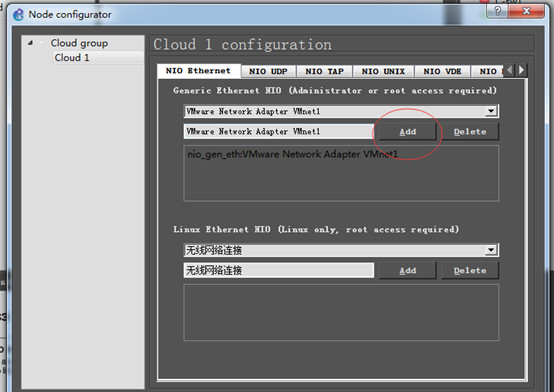Select nio_gen_eth:VMware Network Adapter VMnet1 entry

click(x=293, y=154)
